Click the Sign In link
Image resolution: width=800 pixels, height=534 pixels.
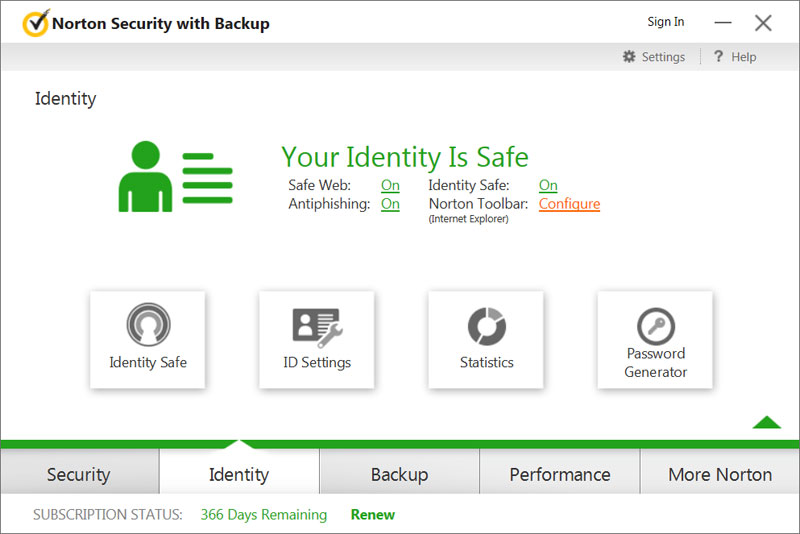pos(666,22)
